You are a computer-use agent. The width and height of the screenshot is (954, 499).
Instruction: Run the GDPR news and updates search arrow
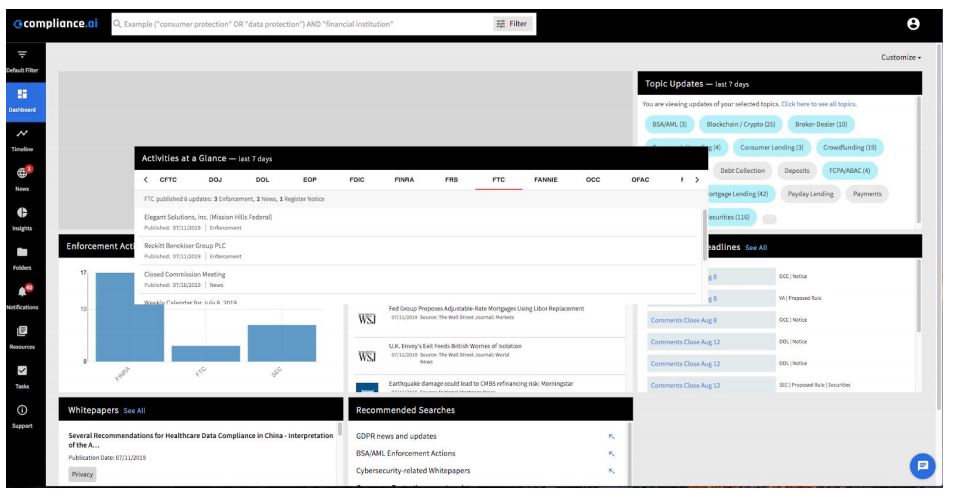pos(611,436)
